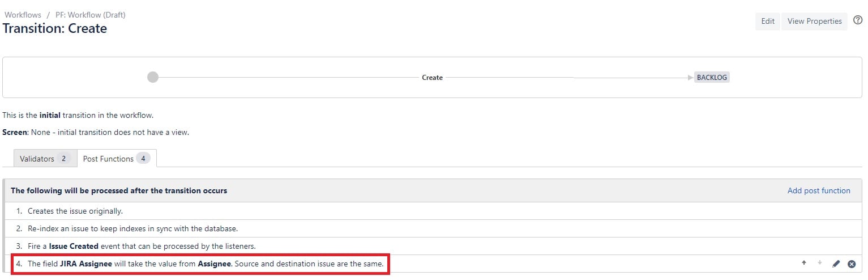Click the greyed move-down arrow on row 4
Viewport: 868px width, 280px height.
(819, 263)
